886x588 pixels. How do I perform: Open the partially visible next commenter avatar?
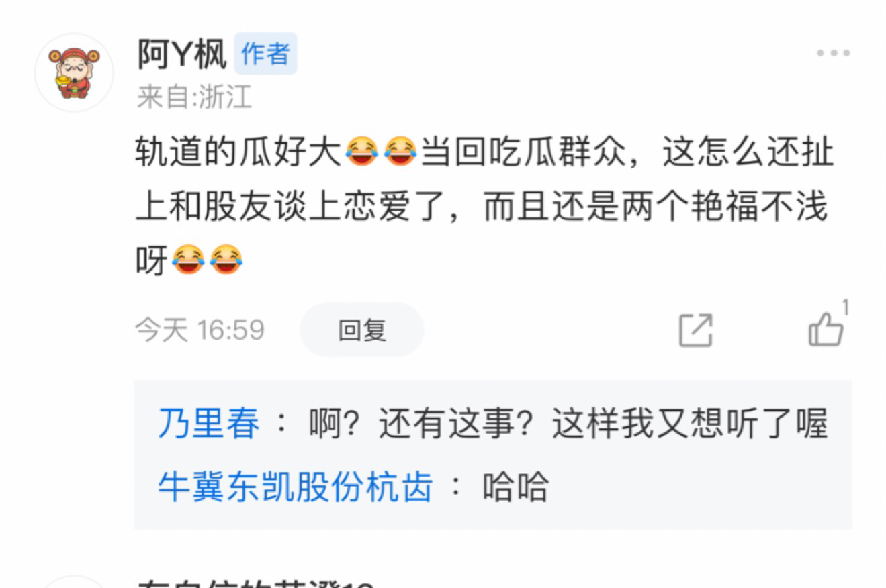click(74, 581)
